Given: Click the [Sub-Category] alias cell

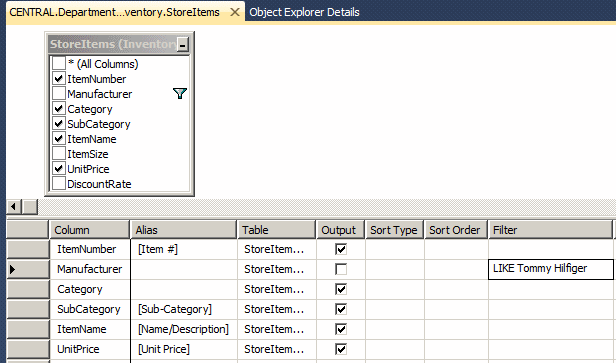Looking at the screenshot, I should (183, 309).
